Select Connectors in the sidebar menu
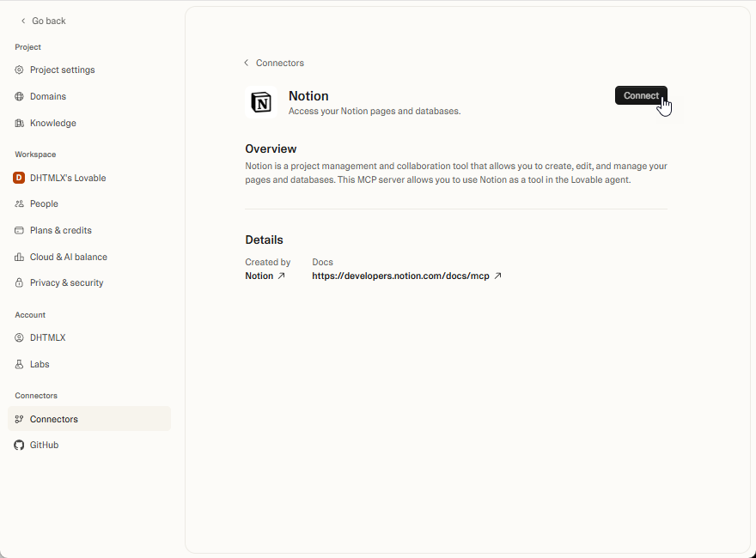 click(x=53, y=418)
